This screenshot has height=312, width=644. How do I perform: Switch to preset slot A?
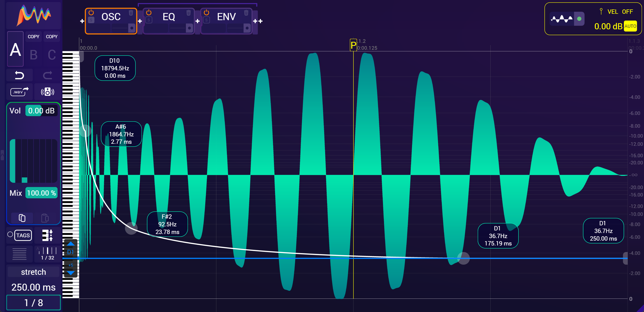tap(15, 49)
